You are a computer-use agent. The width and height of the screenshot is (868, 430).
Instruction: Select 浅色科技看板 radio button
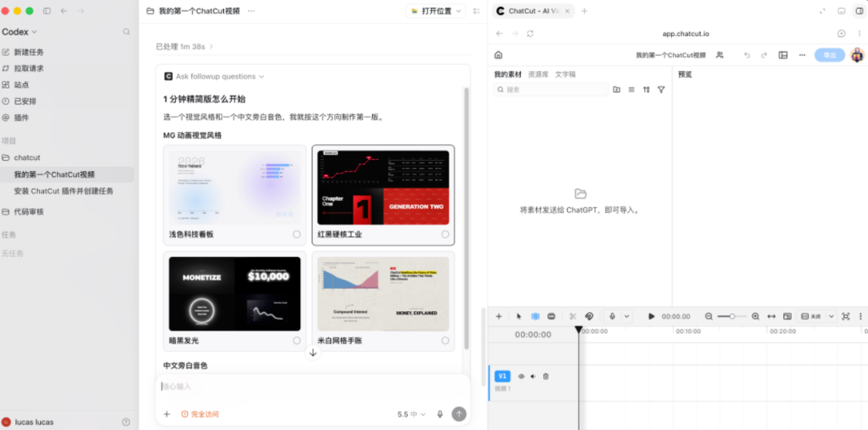[297, 235]
